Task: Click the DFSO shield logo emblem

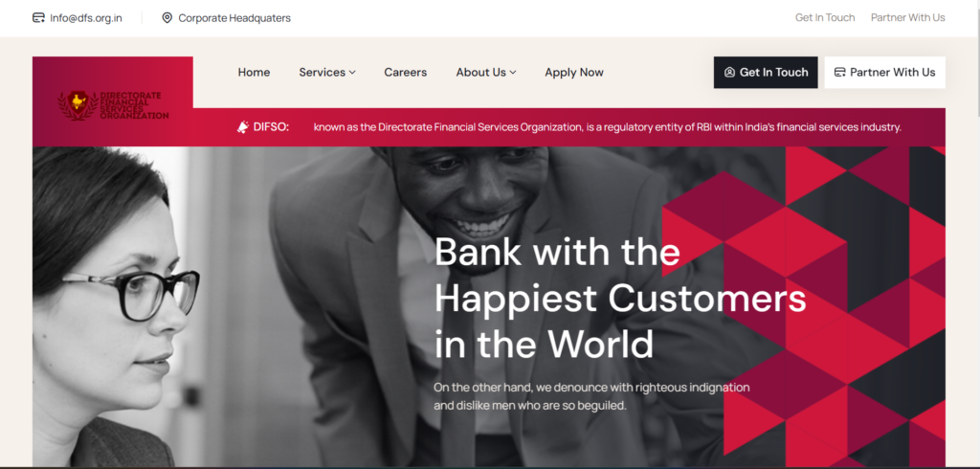Action: (x=78, y=104)
